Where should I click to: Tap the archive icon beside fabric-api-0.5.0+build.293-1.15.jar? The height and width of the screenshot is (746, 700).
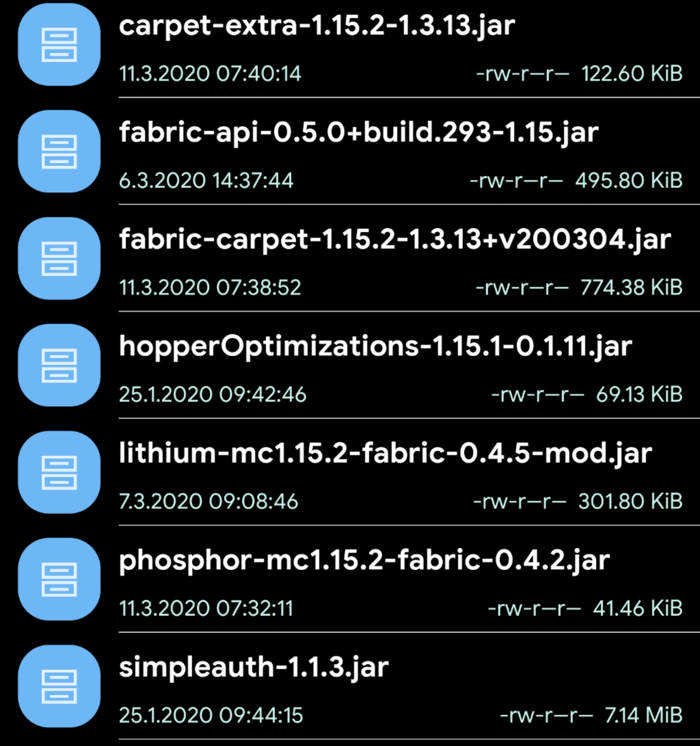tap(59, 152)
